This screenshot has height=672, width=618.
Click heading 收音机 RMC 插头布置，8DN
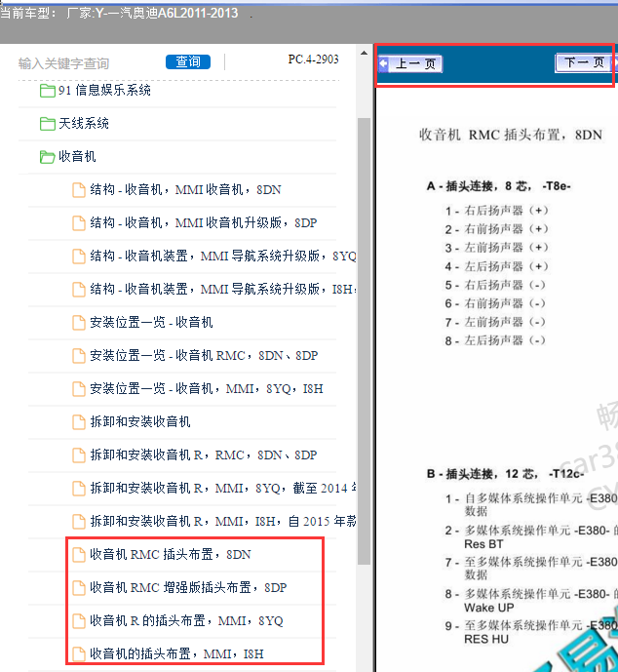pos(511,135)
